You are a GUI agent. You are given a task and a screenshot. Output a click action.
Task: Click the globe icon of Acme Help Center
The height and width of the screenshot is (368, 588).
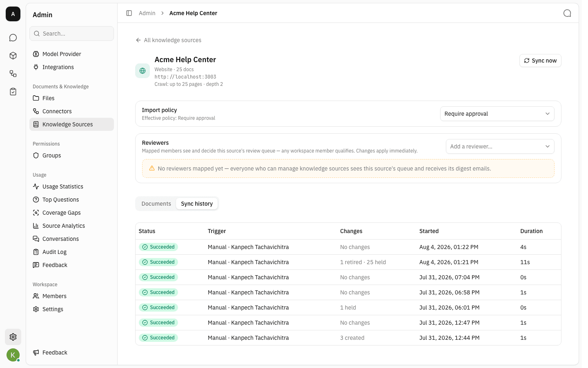143,71
